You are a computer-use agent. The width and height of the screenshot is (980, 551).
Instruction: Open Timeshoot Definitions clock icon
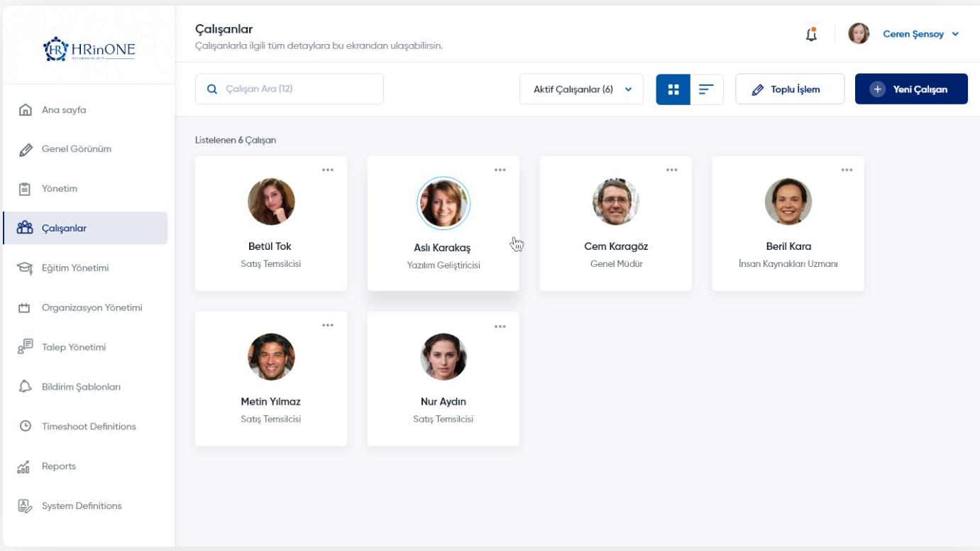point(25,427)
